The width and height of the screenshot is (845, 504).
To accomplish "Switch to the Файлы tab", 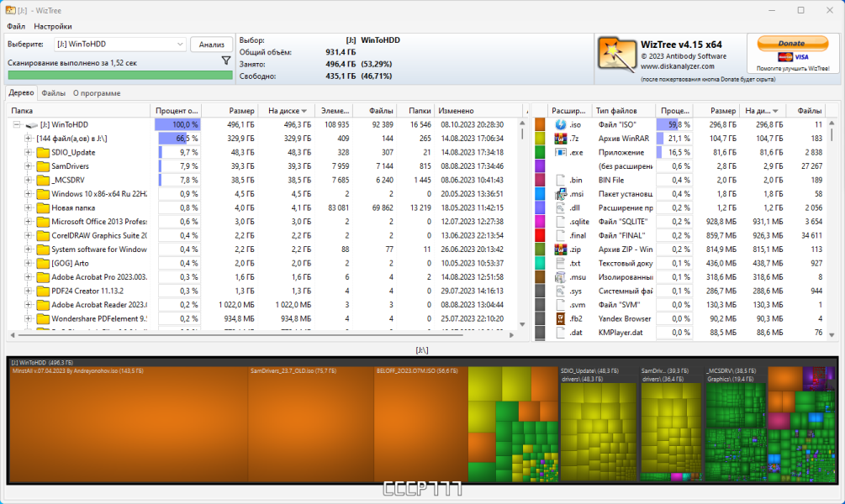I will (53, 93).
